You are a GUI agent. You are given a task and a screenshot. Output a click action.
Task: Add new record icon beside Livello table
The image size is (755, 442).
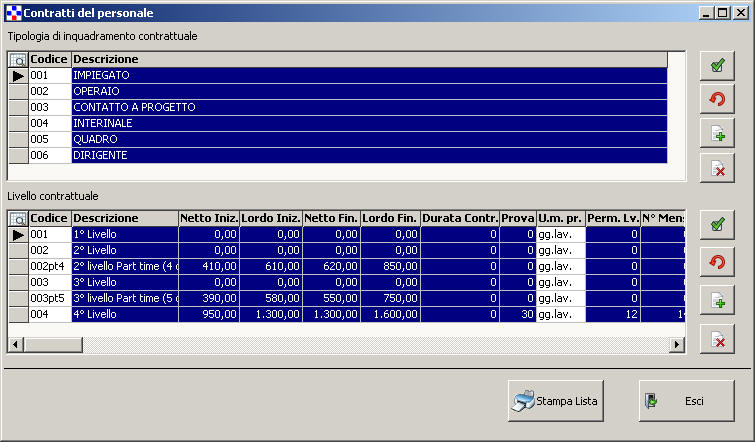click(717, 300)
